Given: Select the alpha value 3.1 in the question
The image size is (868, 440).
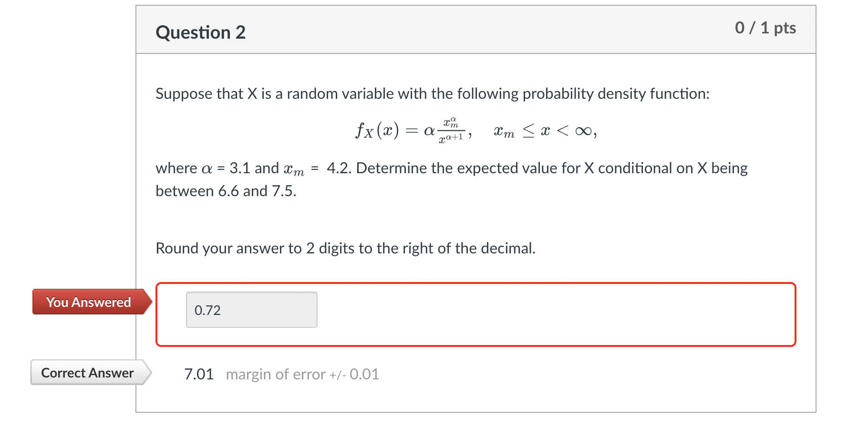Looking at the screenshot, I should (x=241, y=168).
